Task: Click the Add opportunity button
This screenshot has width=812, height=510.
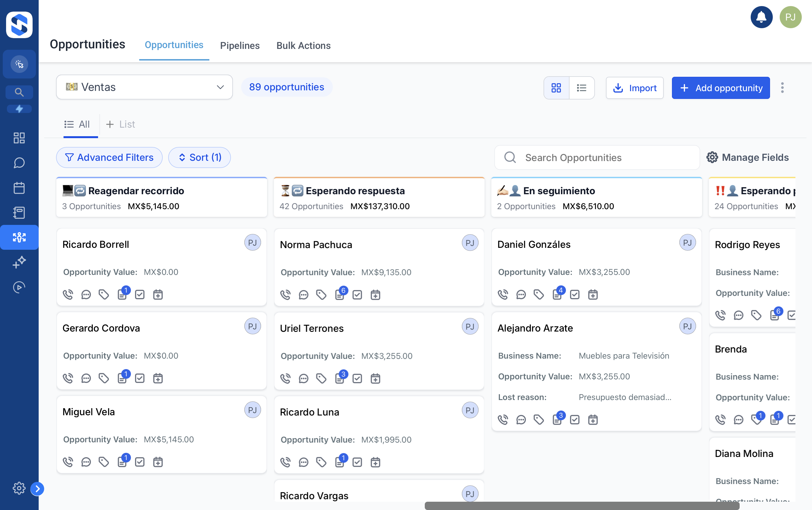Action: (x=721, y=88)
